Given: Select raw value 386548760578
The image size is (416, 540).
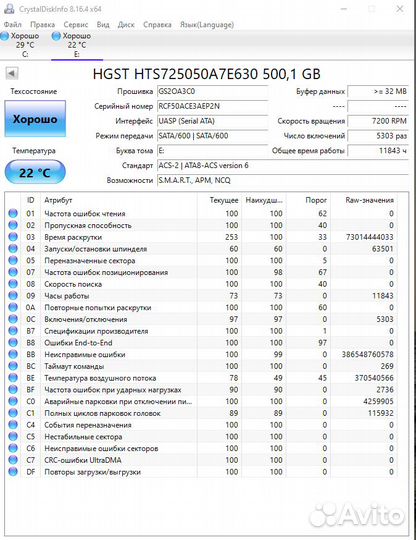Looking at the screenshot, I should [x=367, y=354].
